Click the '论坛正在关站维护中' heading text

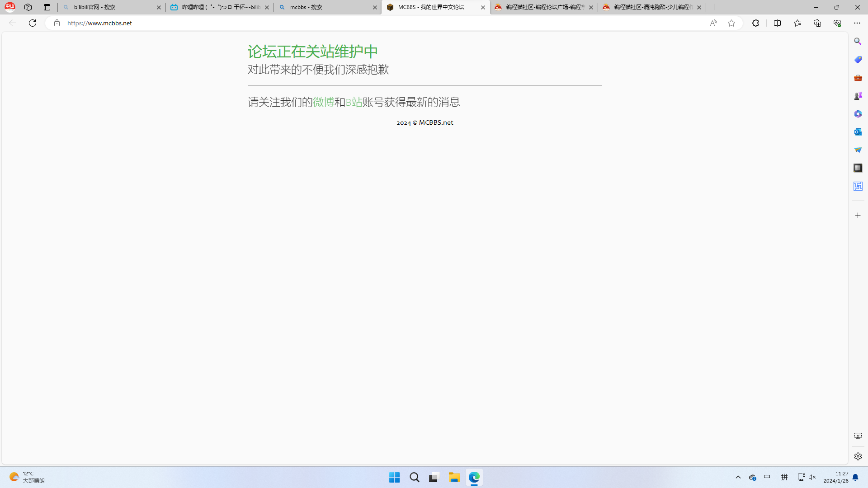point(313,52)
